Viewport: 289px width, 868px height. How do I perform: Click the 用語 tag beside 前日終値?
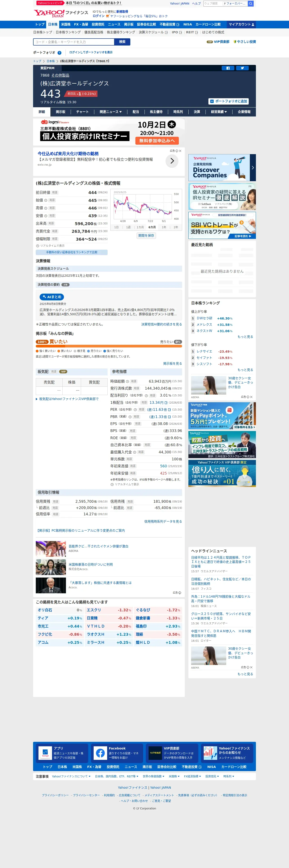tap(54, 192)
